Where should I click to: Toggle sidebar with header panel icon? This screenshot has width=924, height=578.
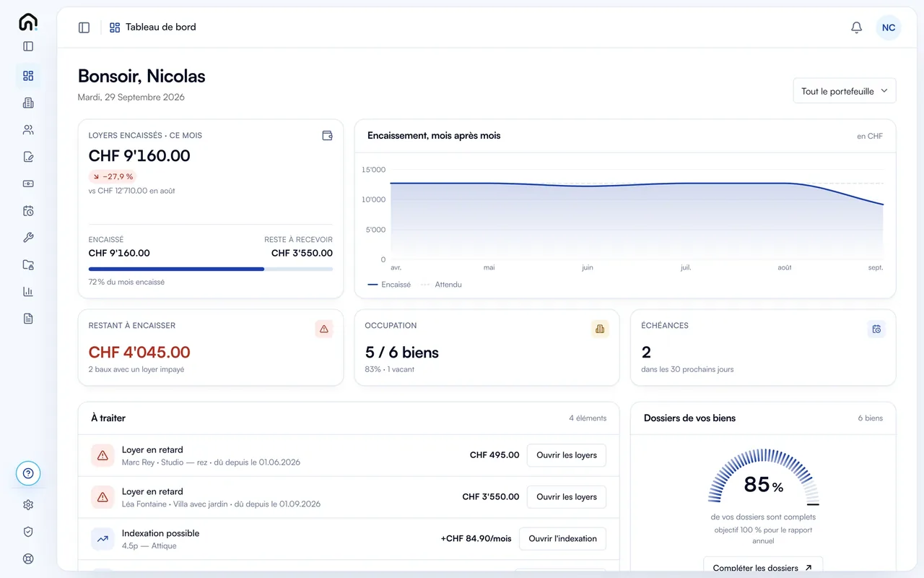84,27
